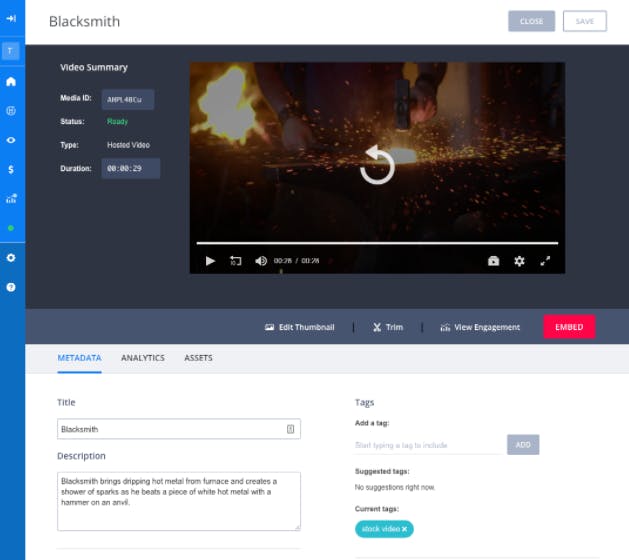Screen dimensions: 629x560
Task: Click the ADD tag button
Action: 523,445
